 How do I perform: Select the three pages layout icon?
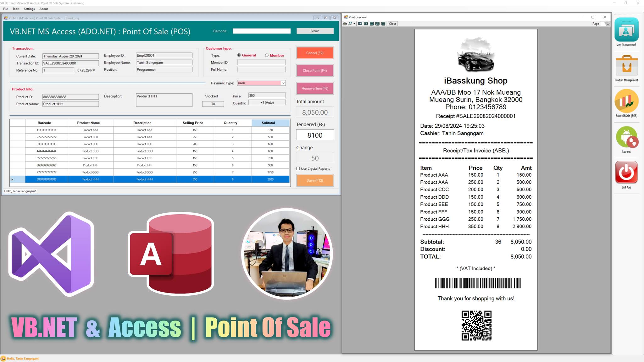click(372, 24)
